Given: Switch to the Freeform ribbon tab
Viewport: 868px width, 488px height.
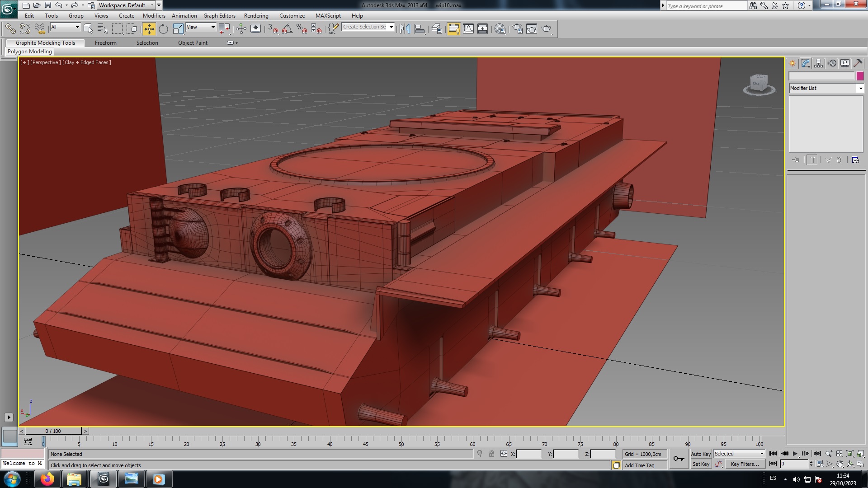Looking at the screenshot, I should (105, 43).
